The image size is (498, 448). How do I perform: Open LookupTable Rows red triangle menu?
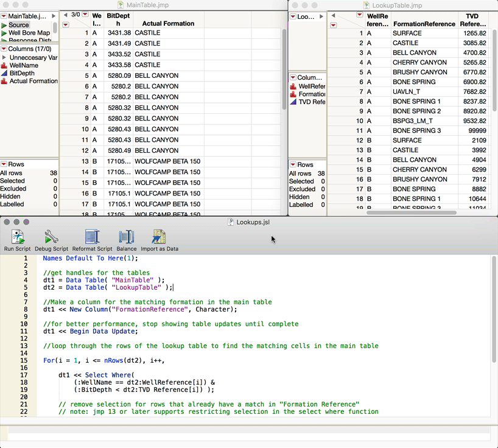[x=293, y=165]
